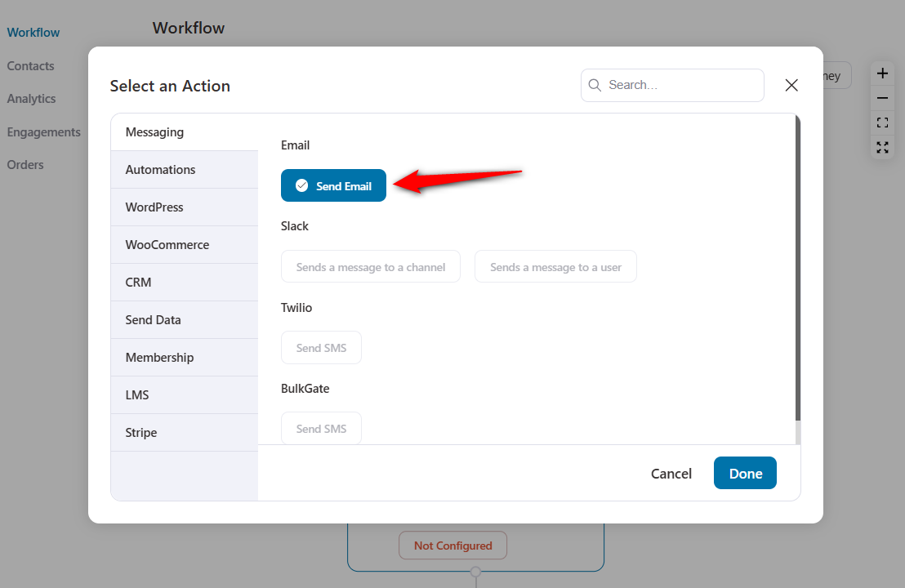This screenshot has width=905, height=588.
Task: Click the Select an Action title
Action: coord(170,86)
